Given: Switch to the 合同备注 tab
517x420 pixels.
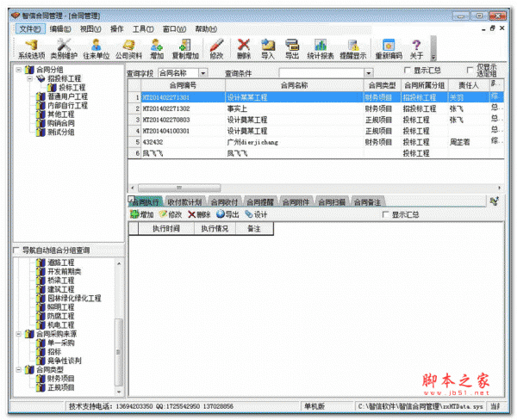Looking at the screenshot, I should [x=367, y=202].
